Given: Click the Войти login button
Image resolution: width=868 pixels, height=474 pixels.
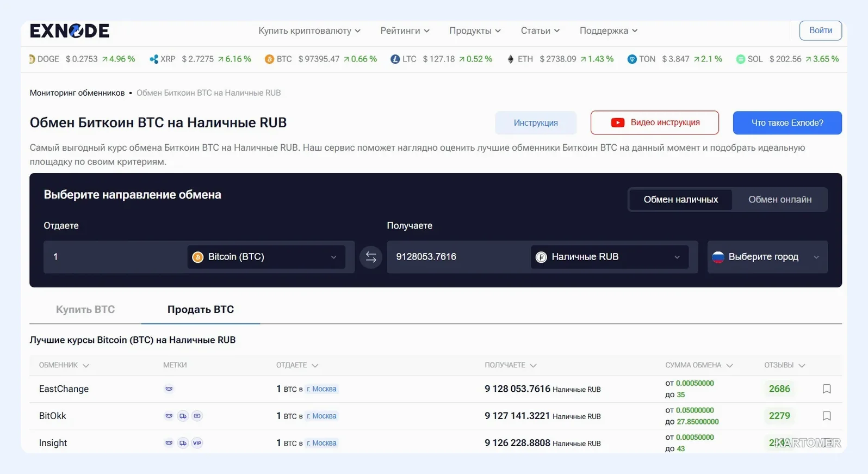Looking at the screenshot, I should pos(820,30).
